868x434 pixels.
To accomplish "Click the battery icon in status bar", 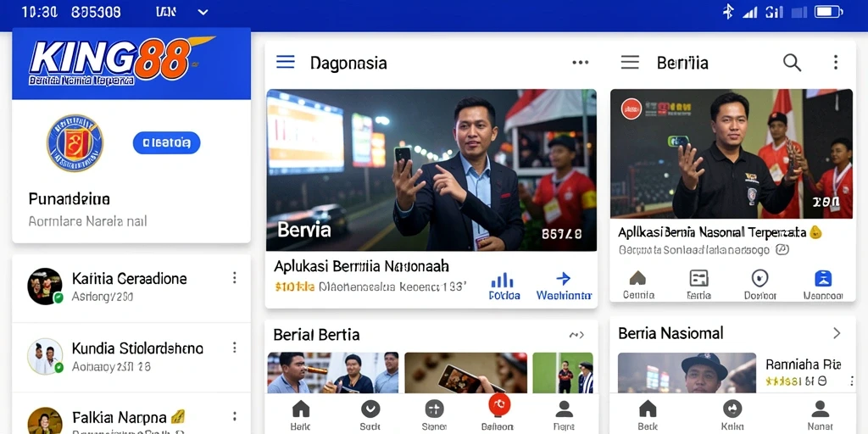I will (x=828, y=12).
